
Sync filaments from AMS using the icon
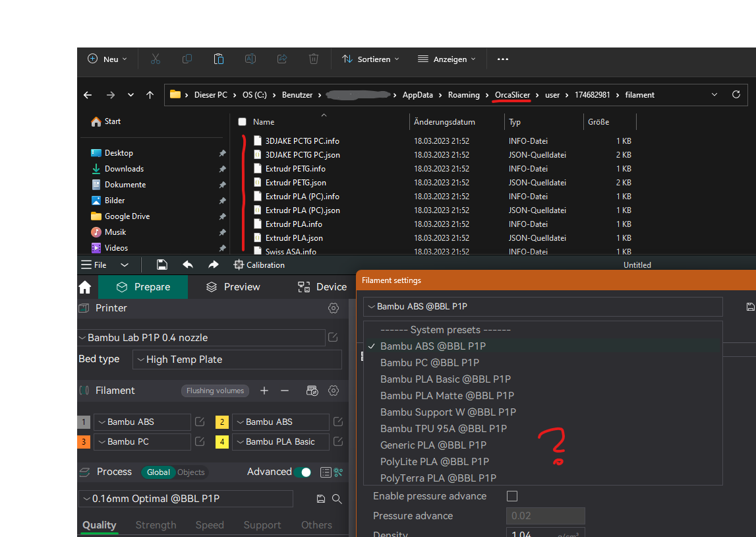pos(312,391)
